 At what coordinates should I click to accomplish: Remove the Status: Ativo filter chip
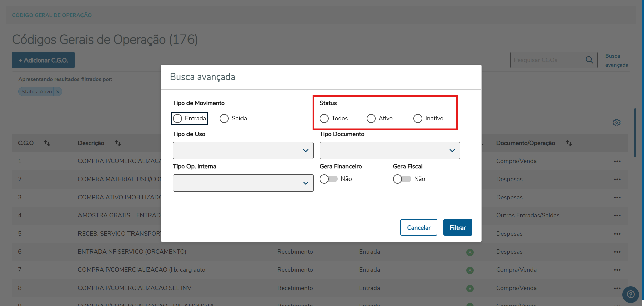coord(58,92)
